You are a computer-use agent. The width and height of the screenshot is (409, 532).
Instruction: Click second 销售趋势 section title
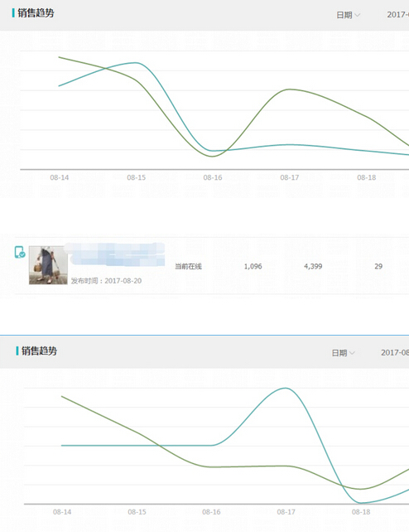39,351
